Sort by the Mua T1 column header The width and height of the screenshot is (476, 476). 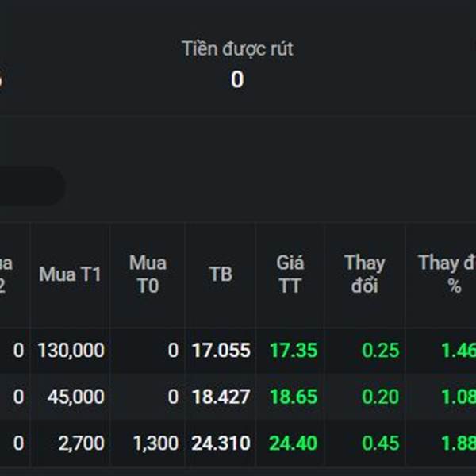pos(70,274)
